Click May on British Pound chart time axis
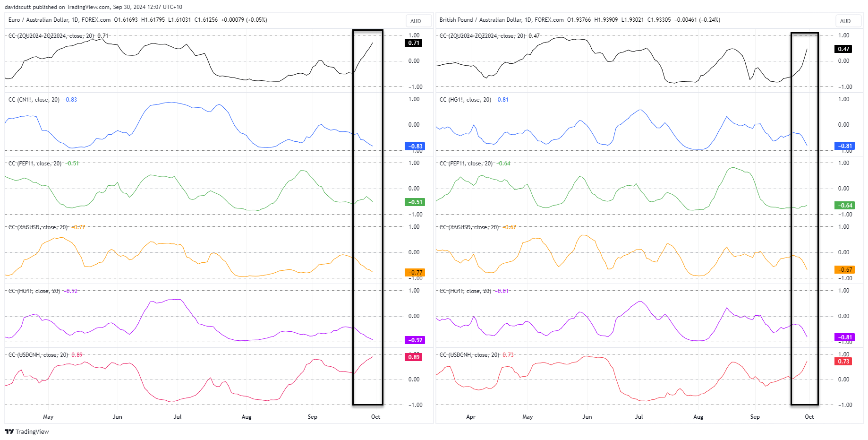 coord(528,417)
